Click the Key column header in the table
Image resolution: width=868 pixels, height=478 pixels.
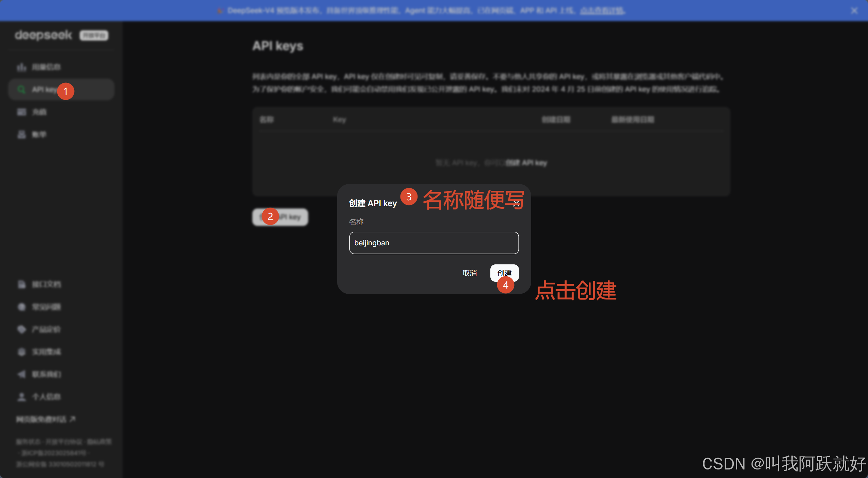point(340,120)
